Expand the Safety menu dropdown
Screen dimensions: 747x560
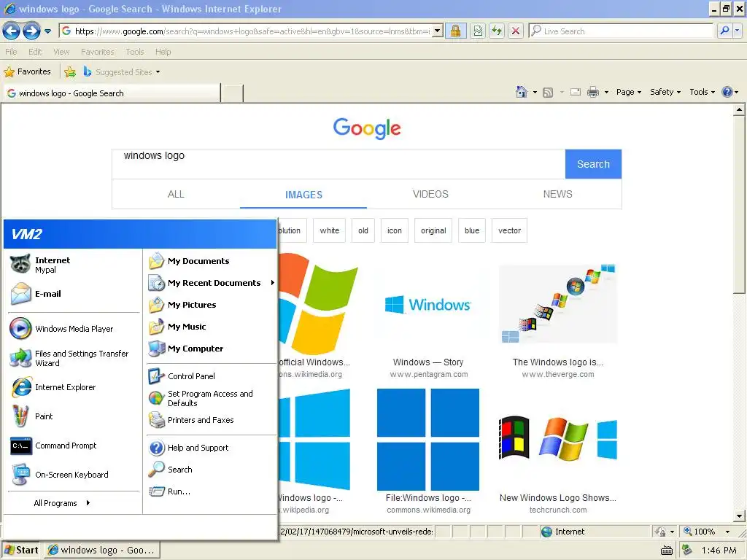[x=665, y=92]
